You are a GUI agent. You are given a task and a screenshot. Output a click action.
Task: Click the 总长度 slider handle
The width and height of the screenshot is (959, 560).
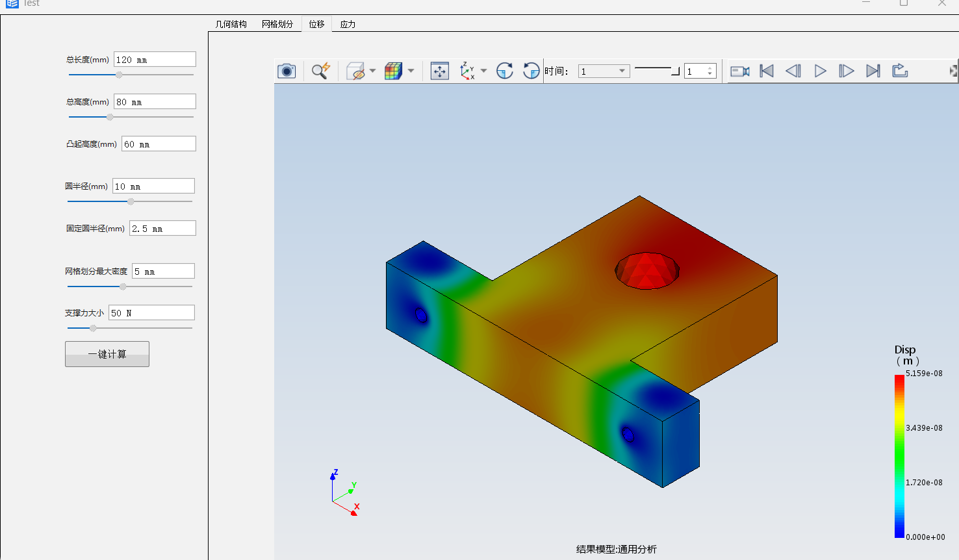(x=119, y=75)
